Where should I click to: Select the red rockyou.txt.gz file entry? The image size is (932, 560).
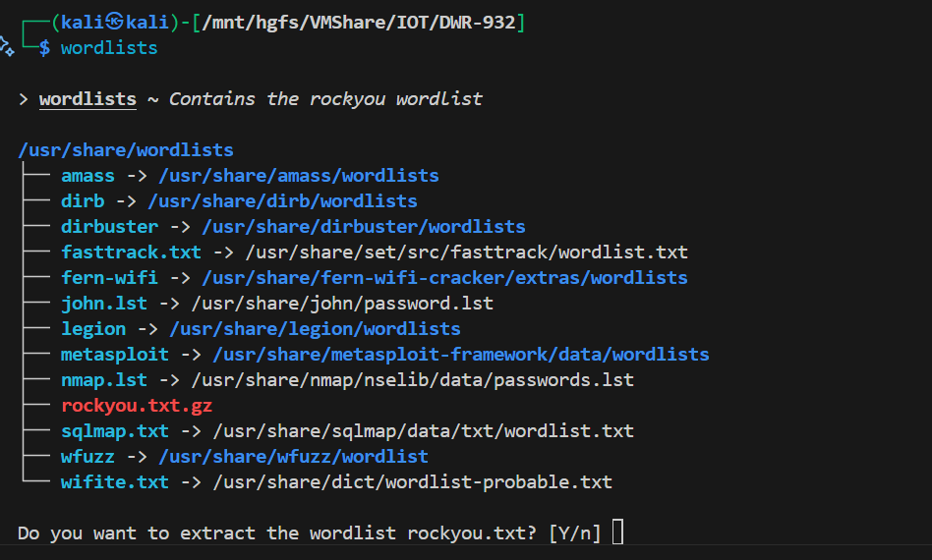pos(137,406)
